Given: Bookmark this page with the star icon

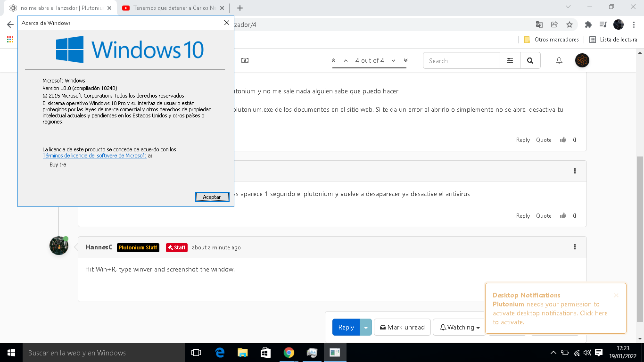Looking at the screenshot, I should point(570,25).
